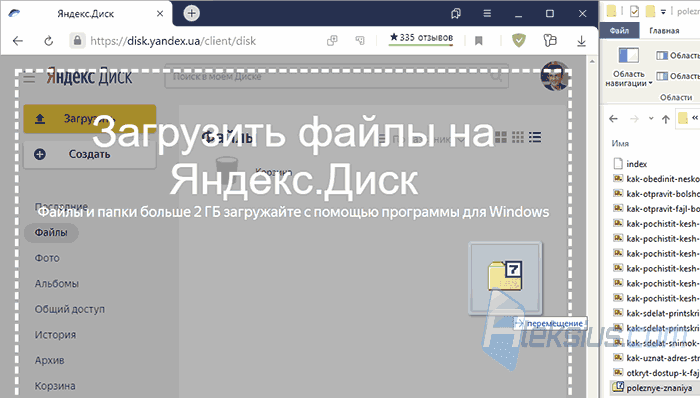Select the Яндекс.Диск browser tab

pos(86,14)
